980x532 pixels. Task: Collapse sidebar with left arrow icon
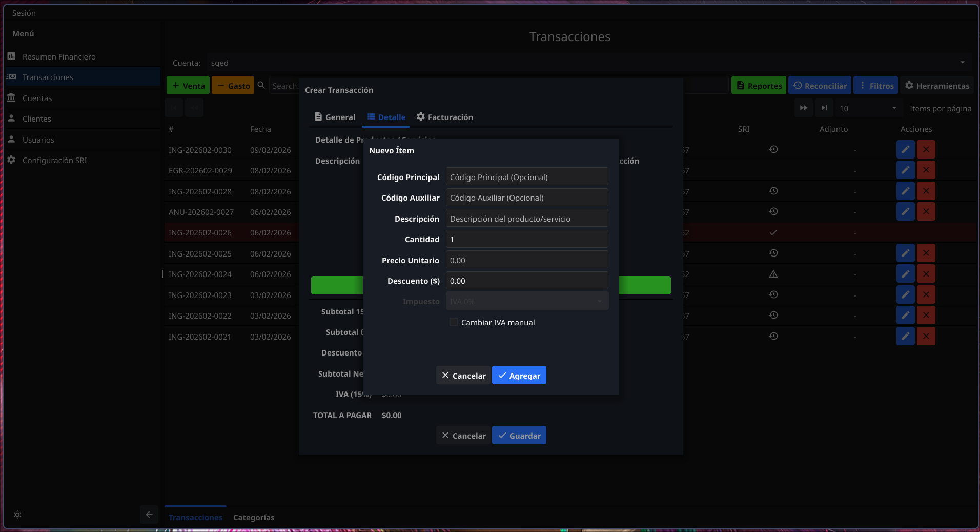(x=149, y=515)
